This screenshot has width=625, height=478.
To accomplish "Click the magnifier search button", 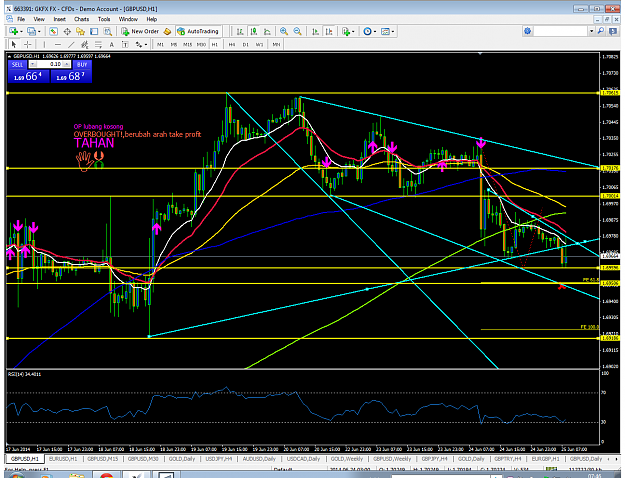I will (x=601, y=31).
